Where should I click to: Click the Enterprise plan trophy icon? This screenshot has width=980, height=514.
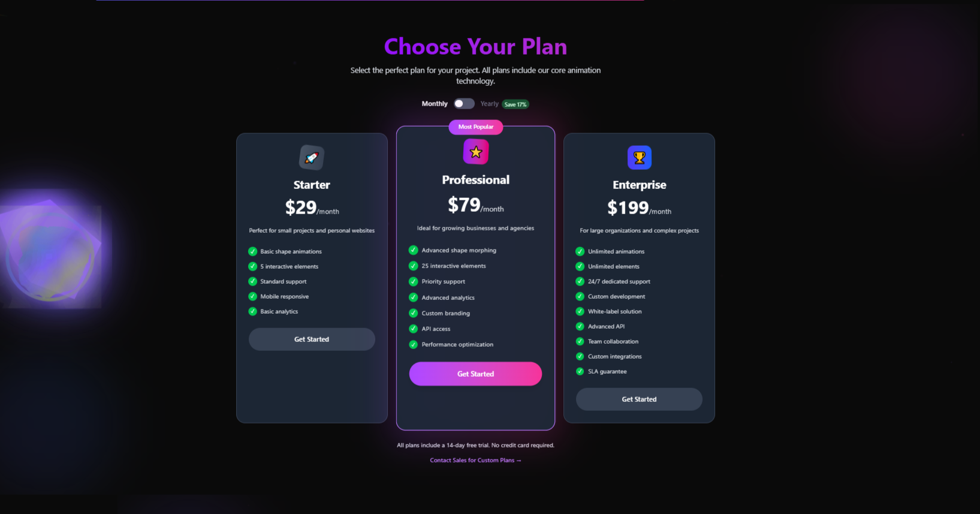pos(640,158)
